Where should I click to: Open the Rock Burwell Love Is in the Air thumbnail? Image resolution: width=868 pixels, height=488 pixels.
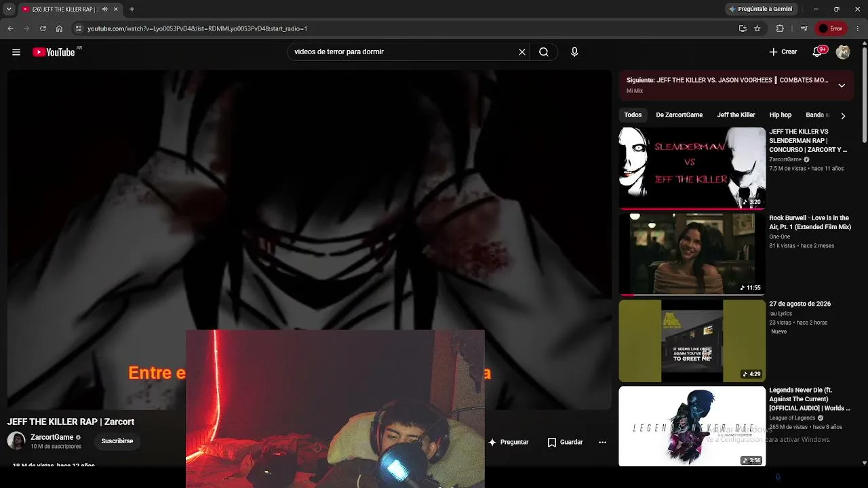click(692, 255)
